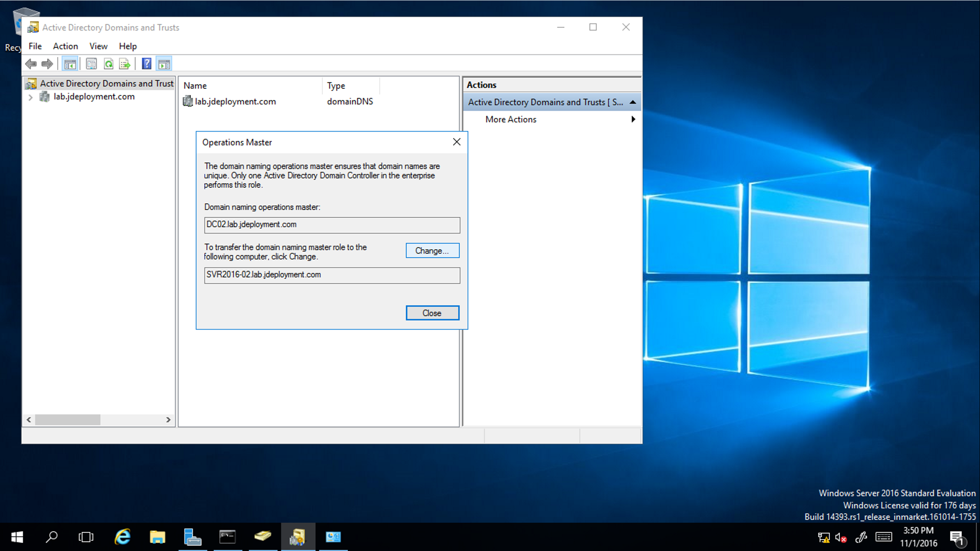The image size is (980, 551).
Task: Open the Action menu
Action: [x=65, y=46]
